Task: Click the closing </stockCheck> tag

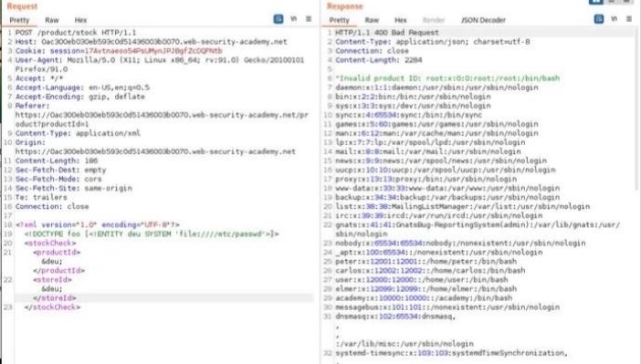Action: [52, 307]
